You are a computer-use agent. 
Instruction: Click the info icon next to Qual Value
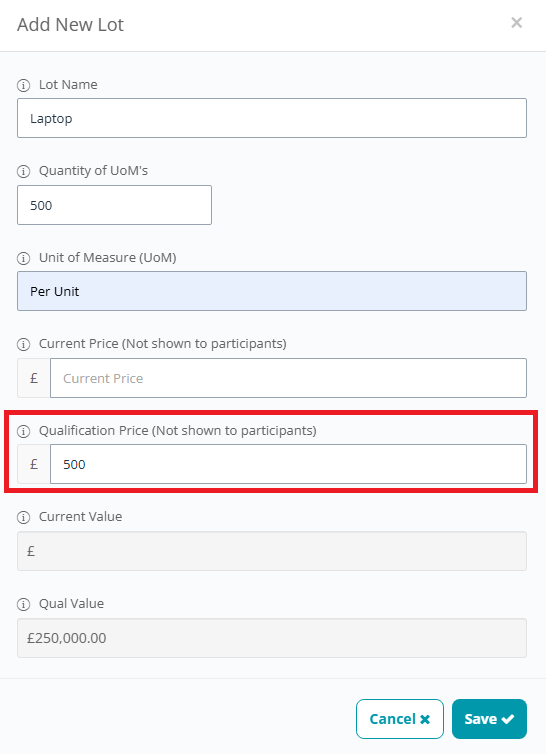23,604
